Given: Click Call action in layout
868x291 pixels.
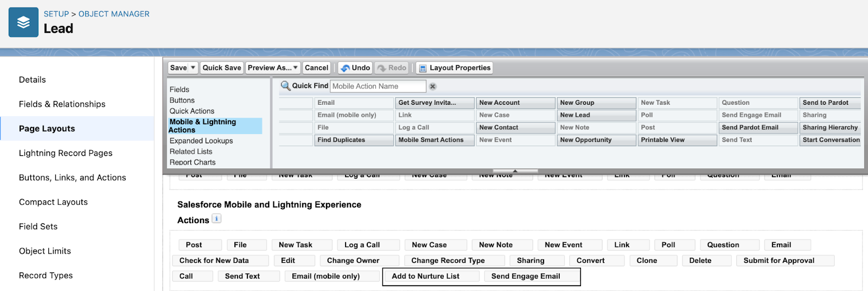Looking at the screenshot, I should point(193,276).
